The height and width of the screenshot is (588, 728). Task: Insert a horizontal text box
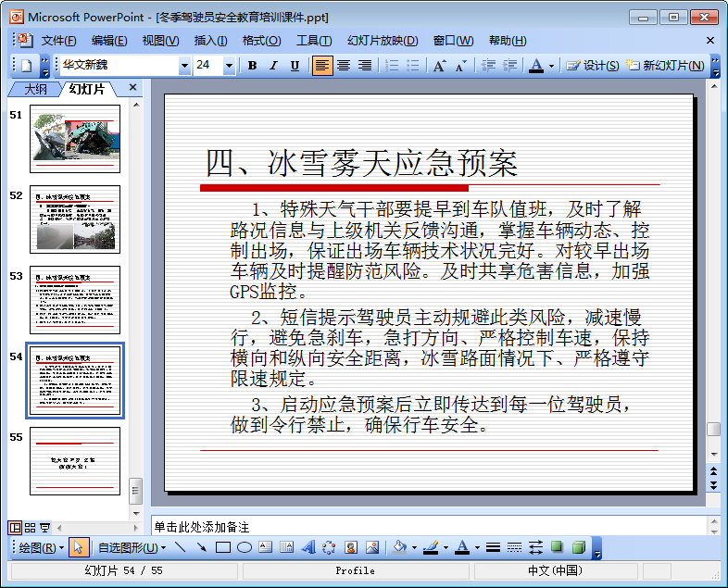pos(266,547)
